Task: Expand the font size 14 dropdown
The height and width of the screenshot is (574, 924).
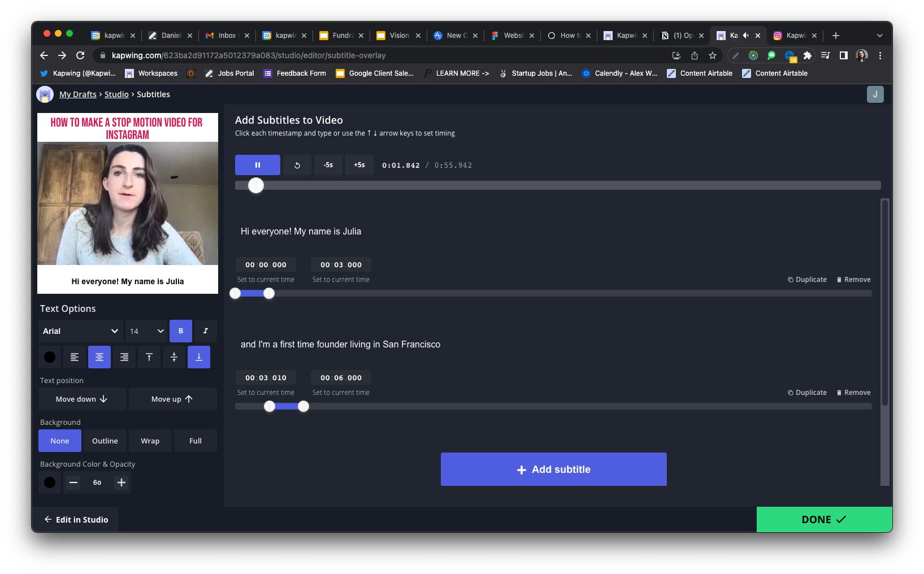Action: 146,331
